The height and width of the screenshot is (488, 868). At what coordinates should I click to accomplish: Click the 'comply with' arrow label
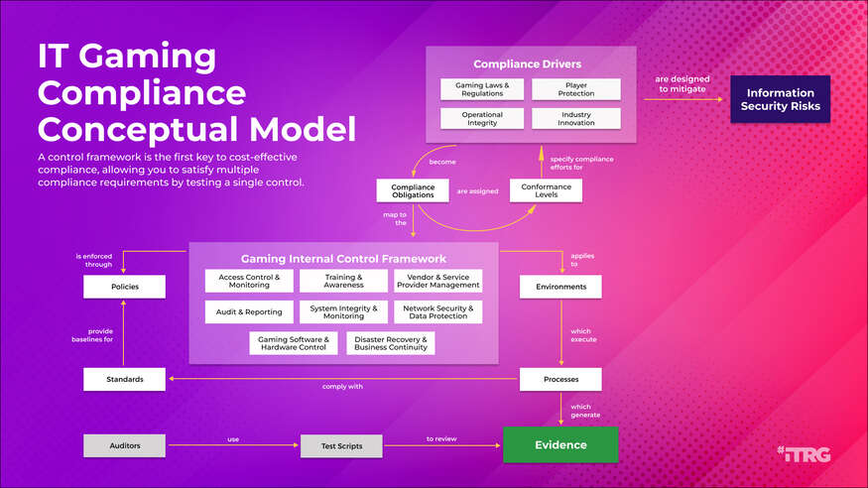point(342,386)
